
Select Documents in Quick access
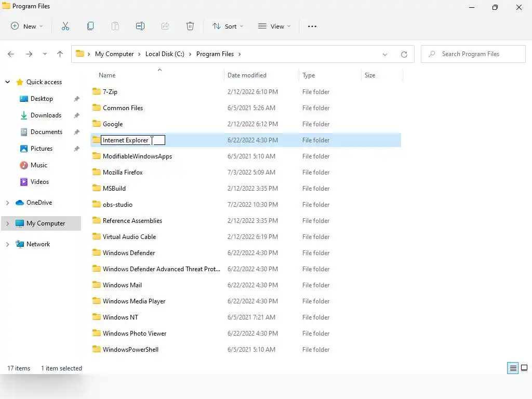(46, 132)
